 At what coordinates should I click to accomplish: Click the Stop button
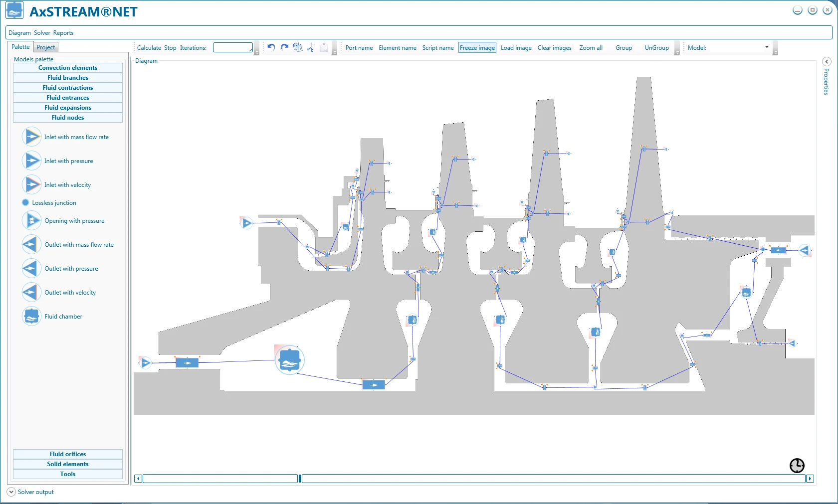point(170,48)
